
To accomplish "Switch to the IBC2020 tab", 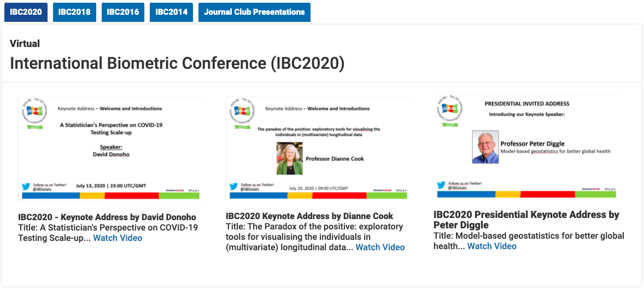I will coord(26,12).
